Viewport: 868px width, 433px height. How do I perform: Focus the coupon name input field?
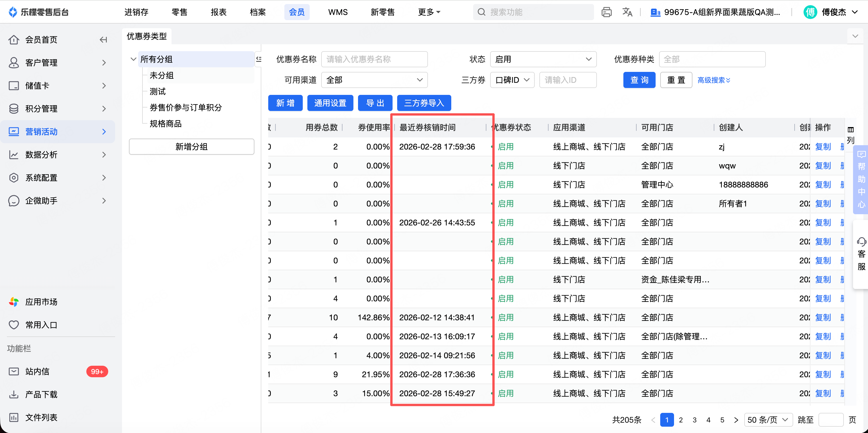pos(374,59)
